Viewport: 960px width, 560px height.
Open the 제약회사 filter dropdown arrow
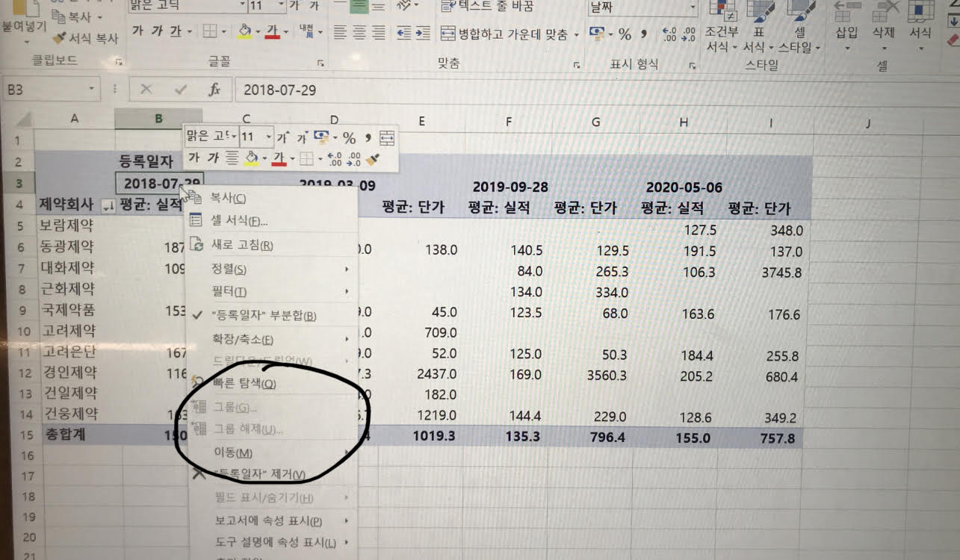coord(108,208)
